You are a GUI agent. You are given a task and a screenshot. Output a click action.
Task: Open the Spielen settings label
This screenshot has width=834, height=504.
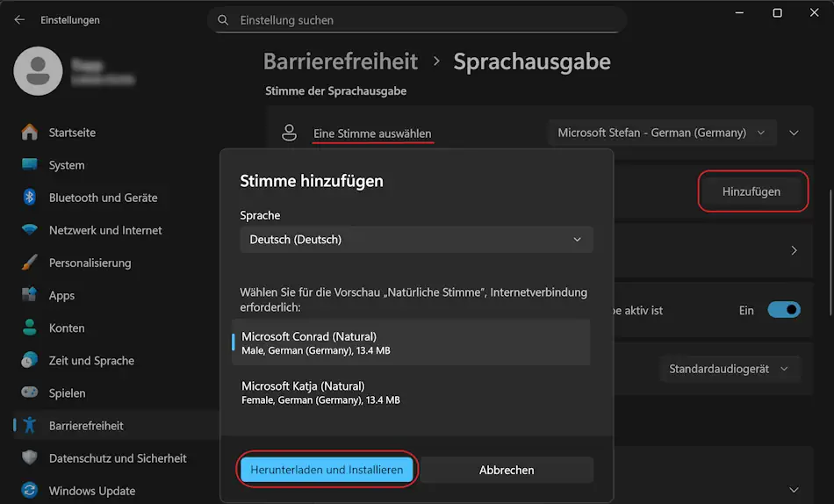click(x=67, y=393)
